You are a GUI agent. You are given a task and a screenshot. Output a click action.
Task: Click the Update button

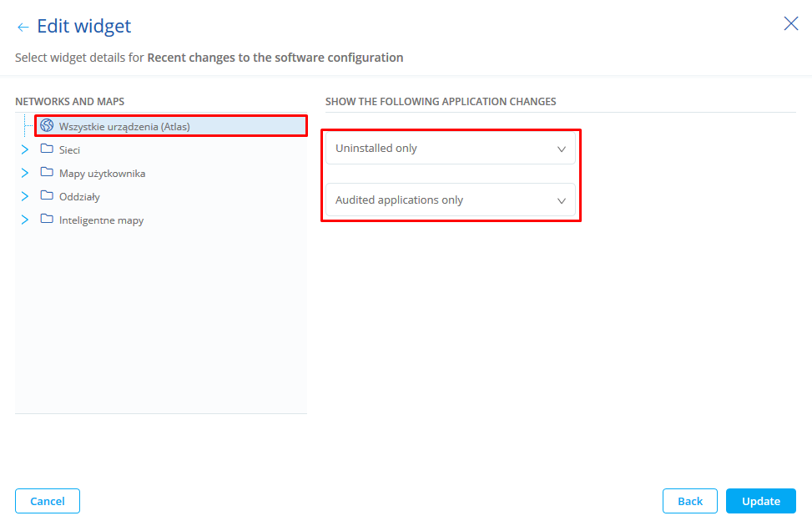click(x=760, y=501)
